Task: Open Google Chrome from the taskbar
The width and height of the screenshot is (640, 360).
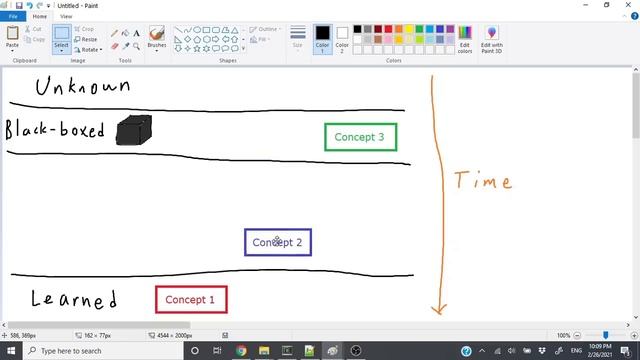Action: point(241,351)
